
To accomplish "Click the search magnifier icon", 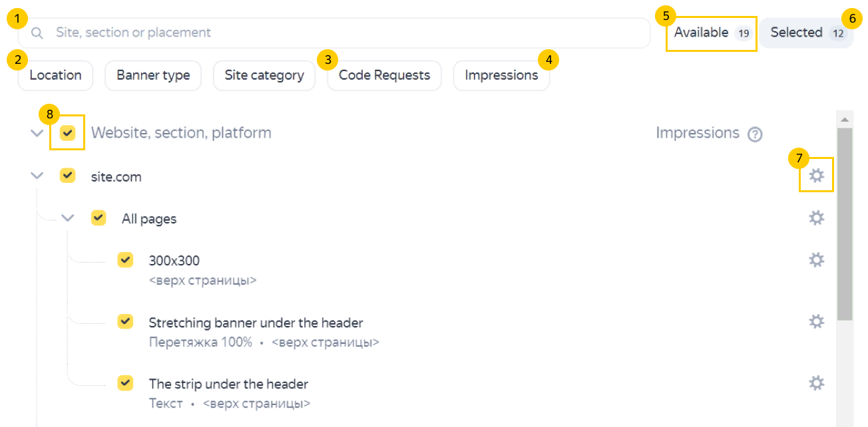I will tap(38, 33).
